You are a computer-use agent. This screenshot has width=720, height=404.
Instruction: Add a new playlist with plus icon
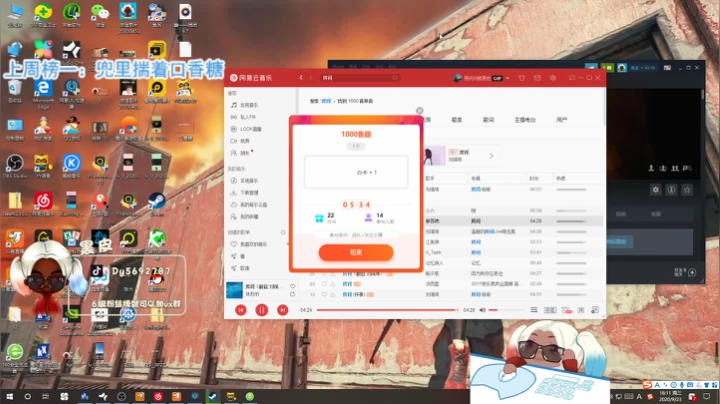tap(283, 232)
